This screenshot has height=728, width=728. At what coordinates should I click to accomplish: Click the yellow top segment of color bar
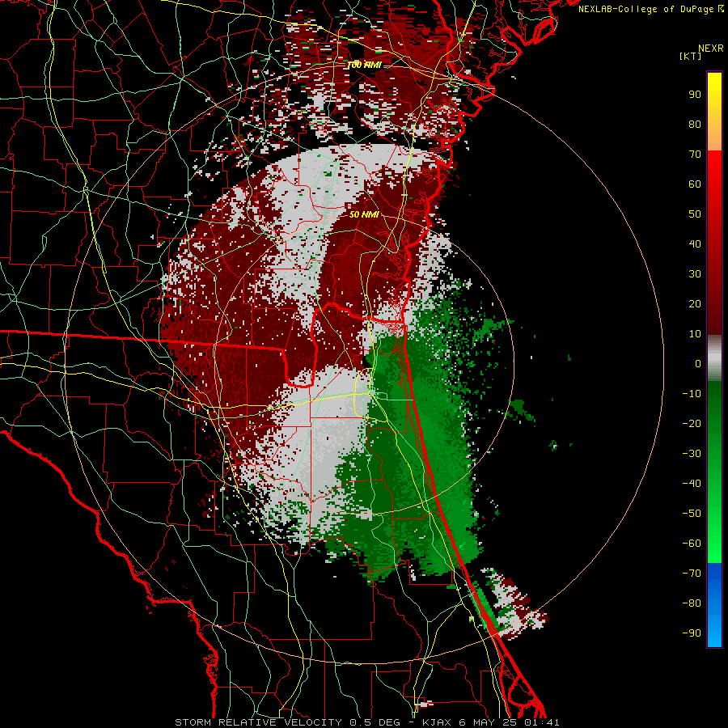click(x=714, y=112)
